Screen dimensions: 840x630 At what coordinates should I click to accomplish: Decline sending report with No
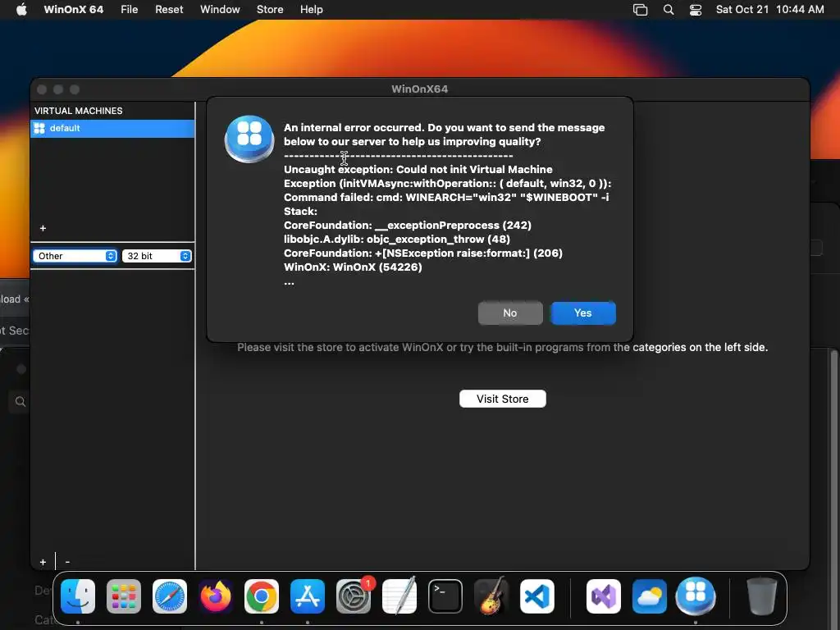click(510, 313)
